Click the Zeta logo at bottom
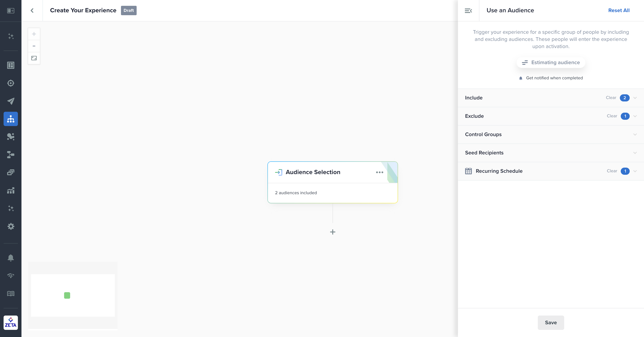Viewport: 644px width, 337px height. point(11,322)
